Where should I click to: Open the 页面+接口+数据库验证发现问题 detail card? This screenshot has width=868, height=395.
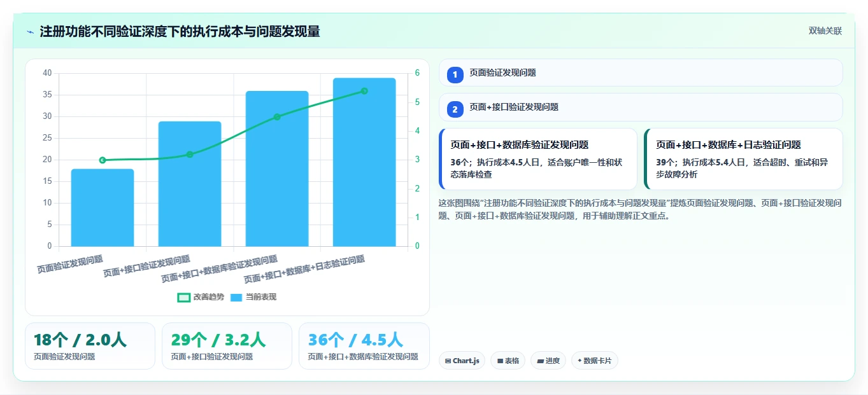[538, 159]
